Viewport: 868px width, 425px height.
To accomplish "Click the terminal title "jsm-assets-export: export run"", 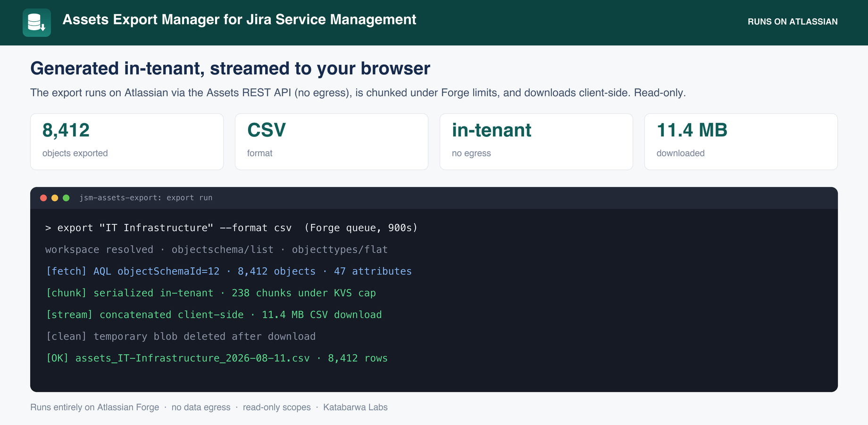I will [146, 198].
